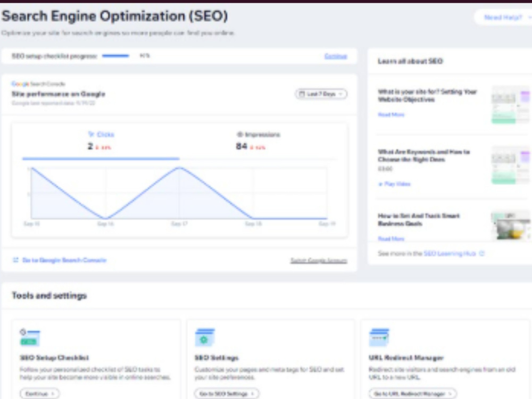Screen dimensions: 532x399
Task: Click Go to URL Redirect Manager button
Action: [413, 394]
